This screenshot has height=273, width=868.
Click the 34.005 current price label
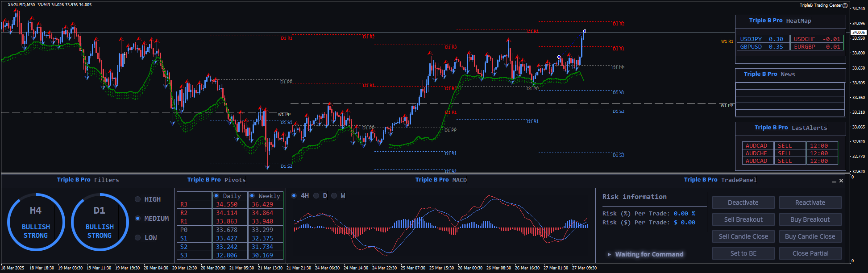[x=858, y=32]
